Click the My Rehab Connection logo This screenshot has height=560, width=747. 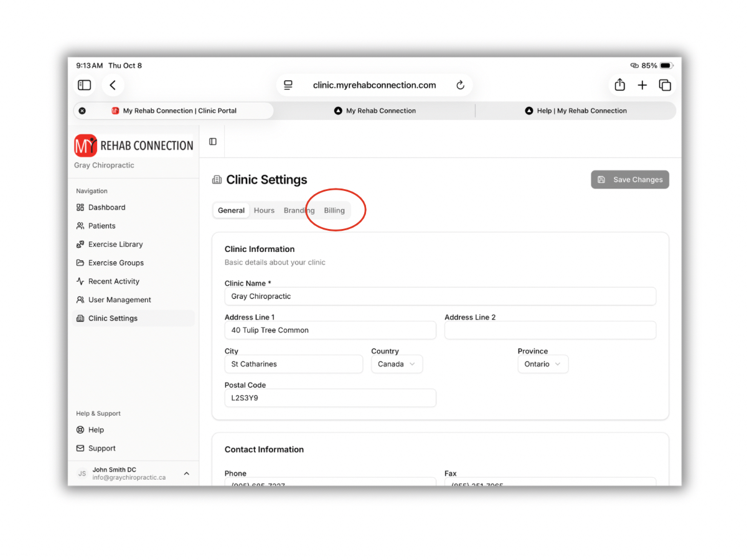134,146
